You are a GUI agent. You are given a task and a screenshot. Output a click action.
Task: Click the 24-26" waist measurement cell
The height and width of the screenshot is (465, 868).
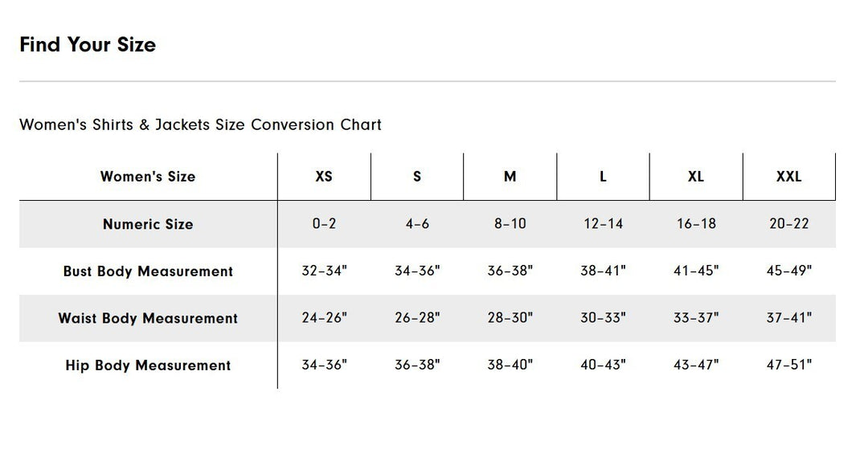coord(324,317)
